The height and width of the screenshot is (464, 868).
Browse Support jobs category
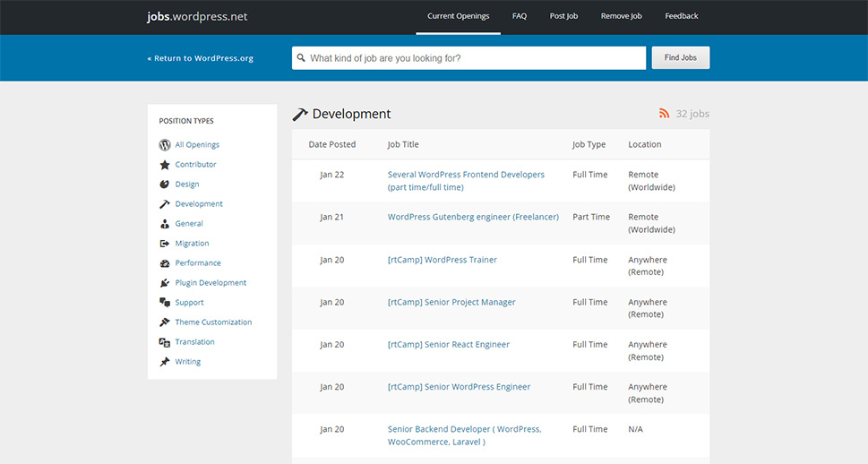coord(189,303)
